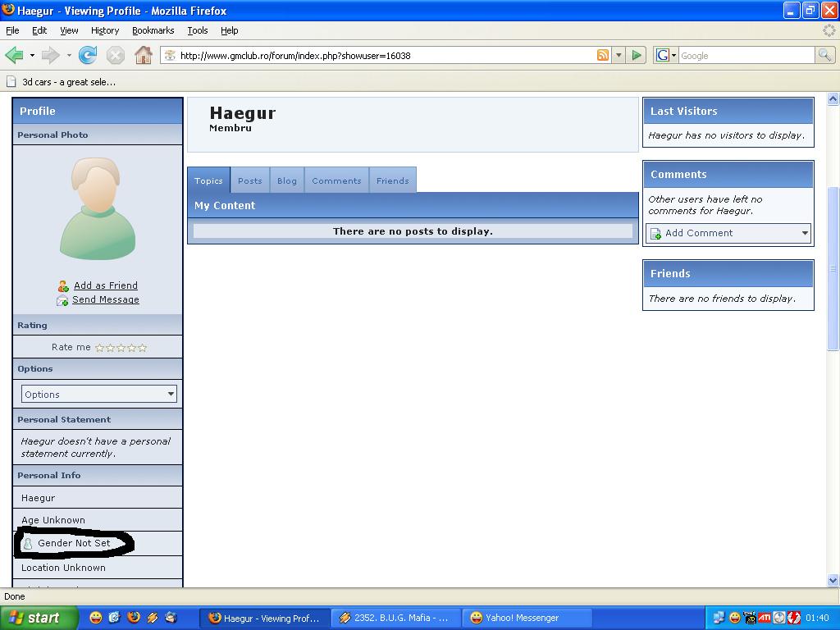Click the Send Message link

pos(106,300)
